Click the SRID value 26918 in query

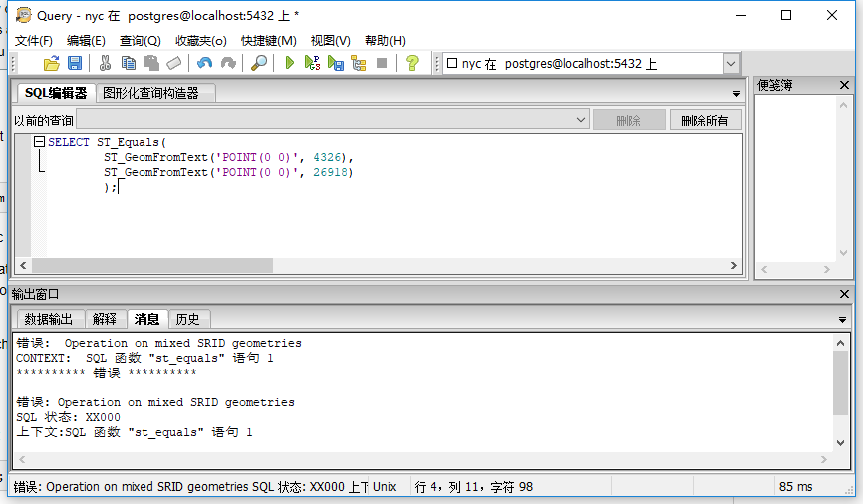[x=330, y=172]
